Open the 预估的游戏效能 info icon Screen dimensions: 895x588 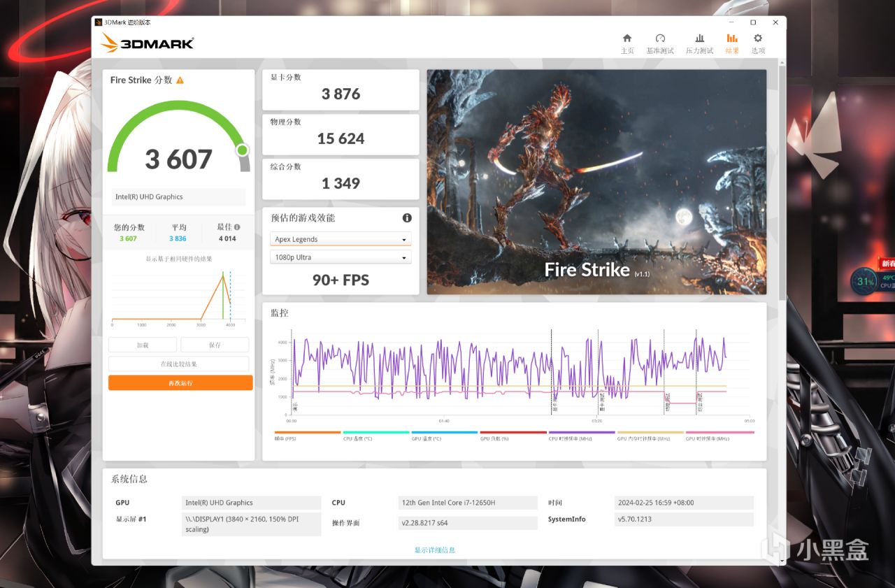point(407,217)
